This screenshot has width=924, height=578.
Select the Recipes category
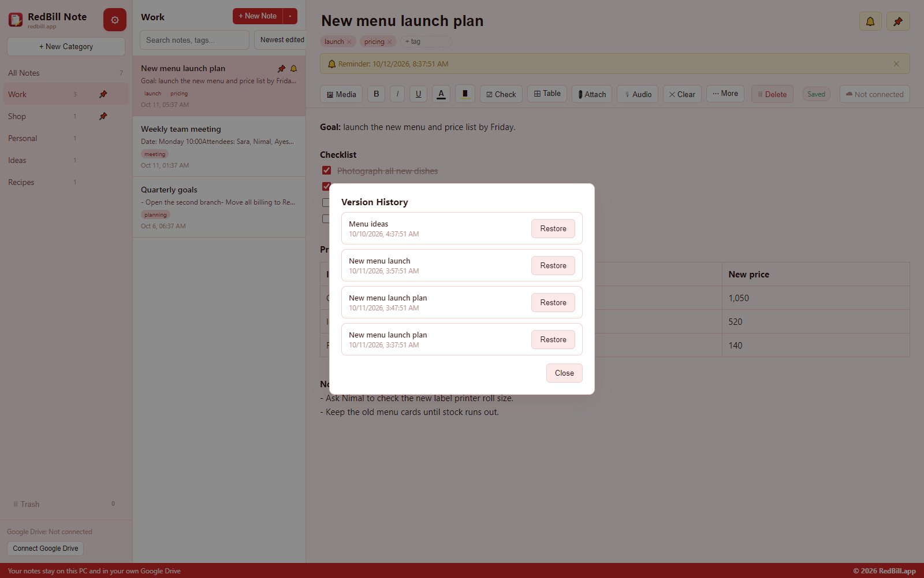66,182
